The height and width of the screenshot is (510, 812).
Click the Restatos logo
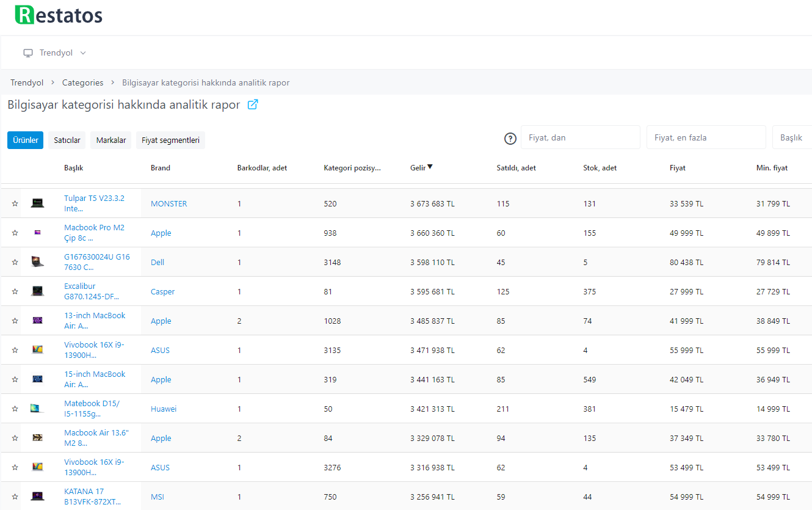point(59,15)
